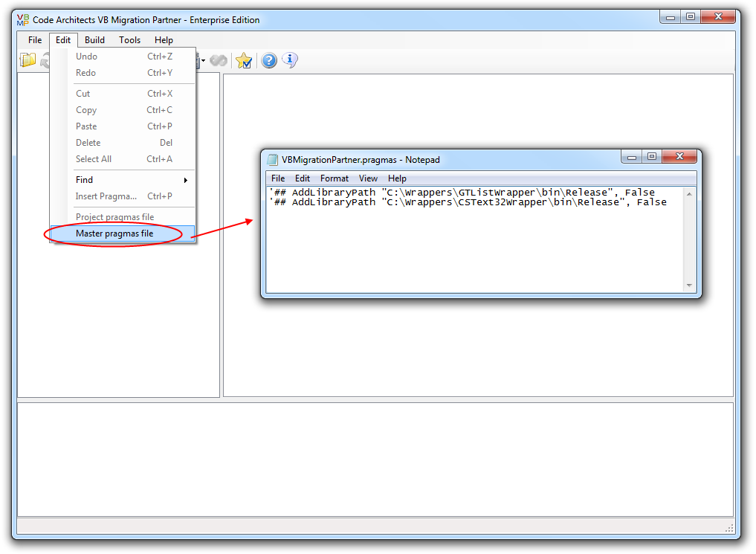
Task: Click Notepad scrollbar up arrow
Action: (x=689, y=194)
